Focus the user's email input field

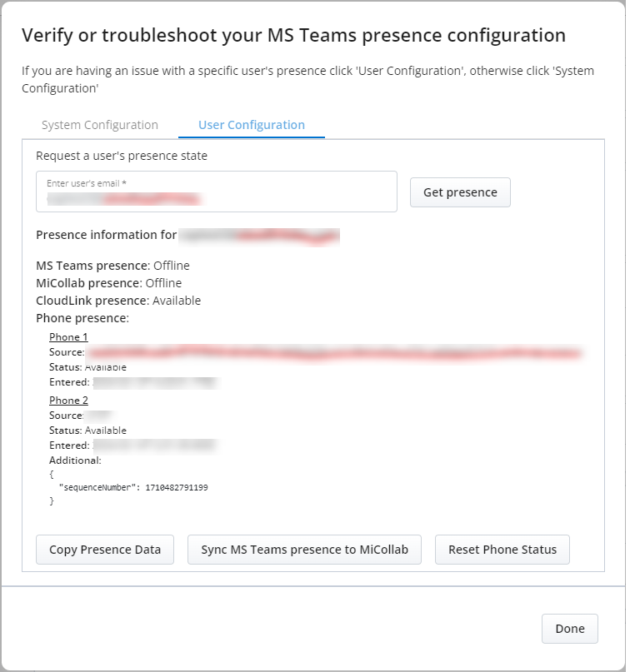(x=216, y=192)
